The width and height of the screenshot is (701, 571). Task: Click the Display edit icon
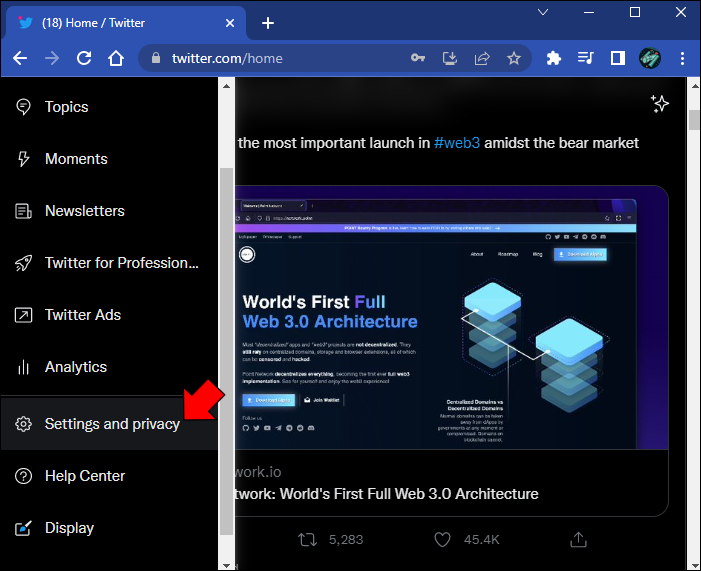(x=24, y=528)
